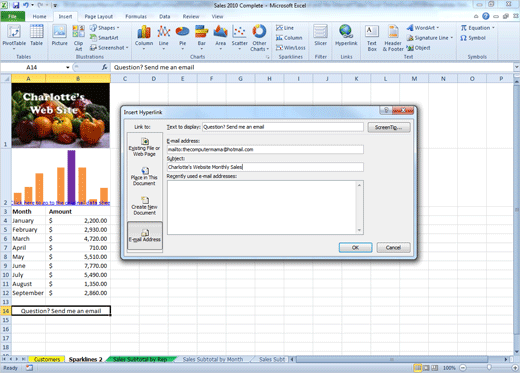Insert a PivotTable from the ribbon

tap(14, 38)
